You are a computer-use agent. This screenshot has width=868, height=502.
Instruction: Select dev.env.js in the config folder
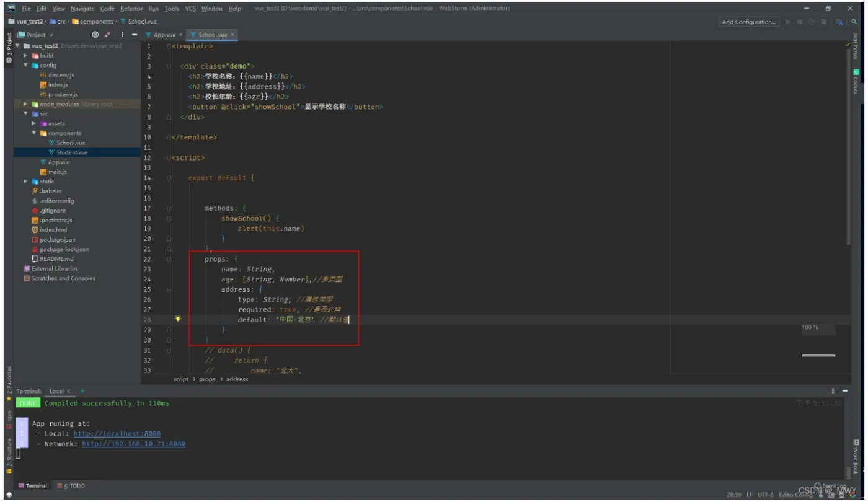coord(61,75)
